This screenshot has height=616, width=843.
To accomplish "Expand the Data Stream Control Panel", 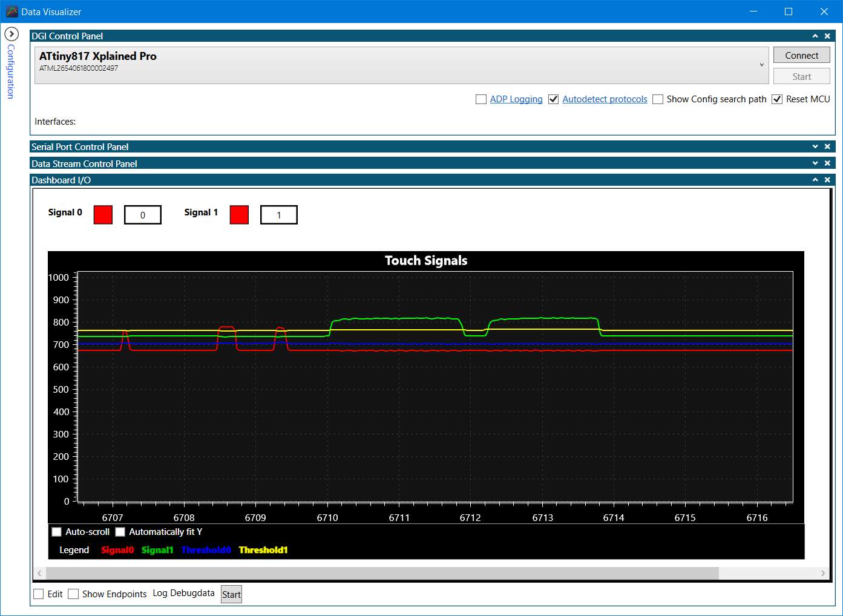I will (x=815, y=163).
